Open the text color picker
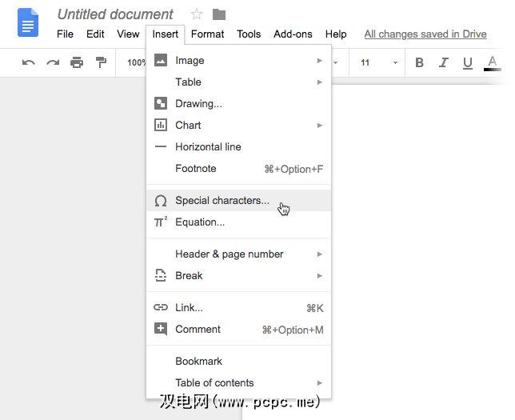This screenshot has width=515, height=420. coord(492,63)
